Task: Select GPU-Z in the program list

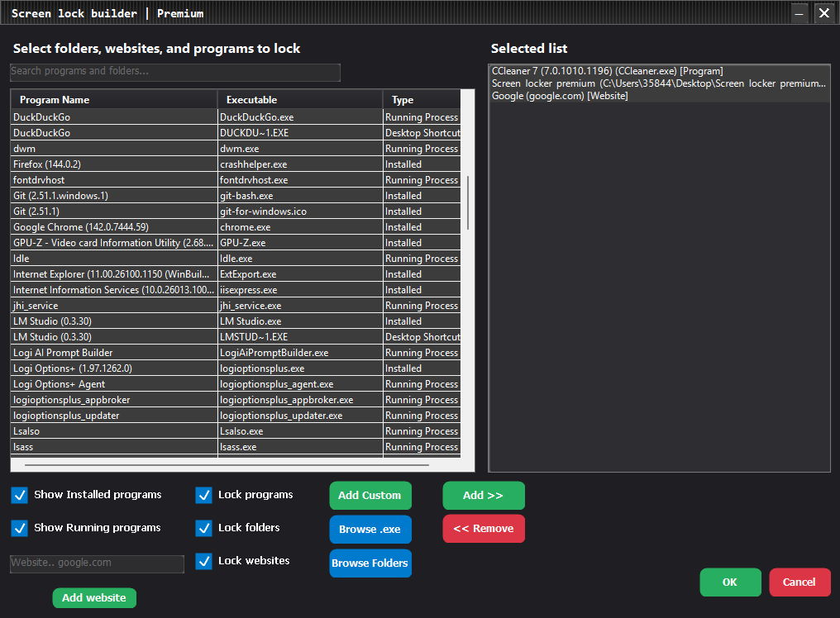Action: point(114,242)
